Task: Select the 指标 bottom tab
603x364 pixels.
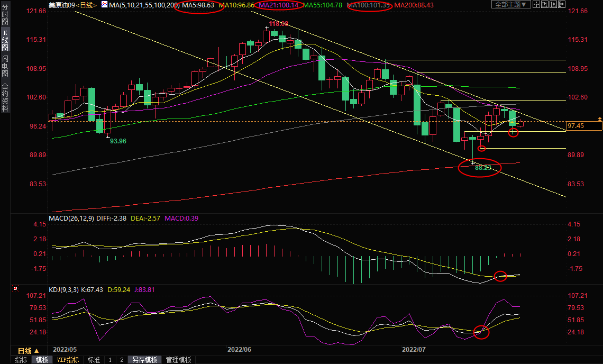Action: tap(21, 360)
